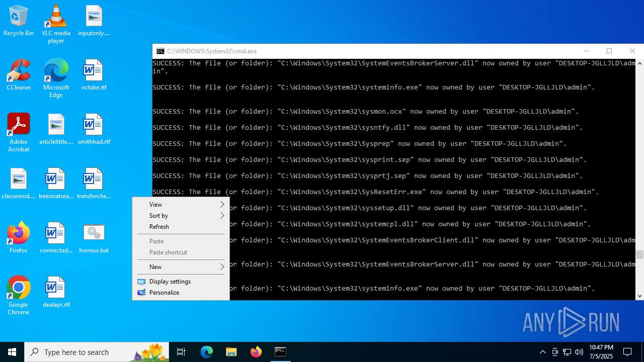Click the SysResetErr.exe output line
Image resolution: width=644 pixels, height=362 pixels.
[x=376, y=192]
